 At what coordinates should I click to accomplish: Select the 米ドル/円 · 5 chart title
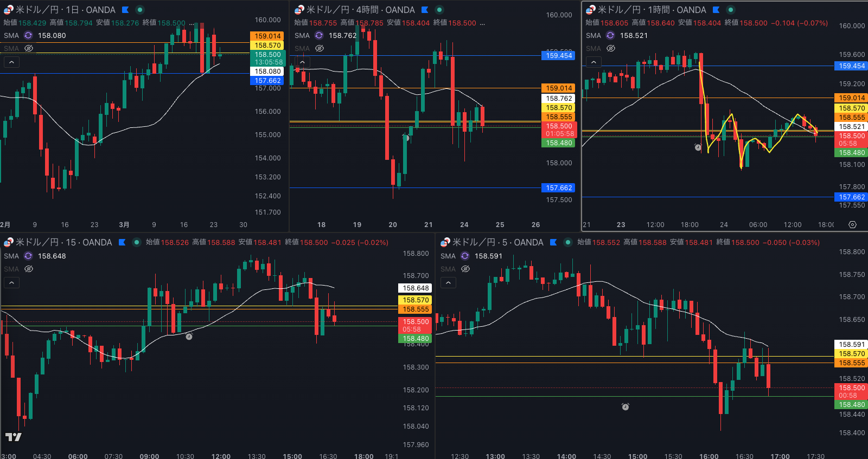point(497,242)
